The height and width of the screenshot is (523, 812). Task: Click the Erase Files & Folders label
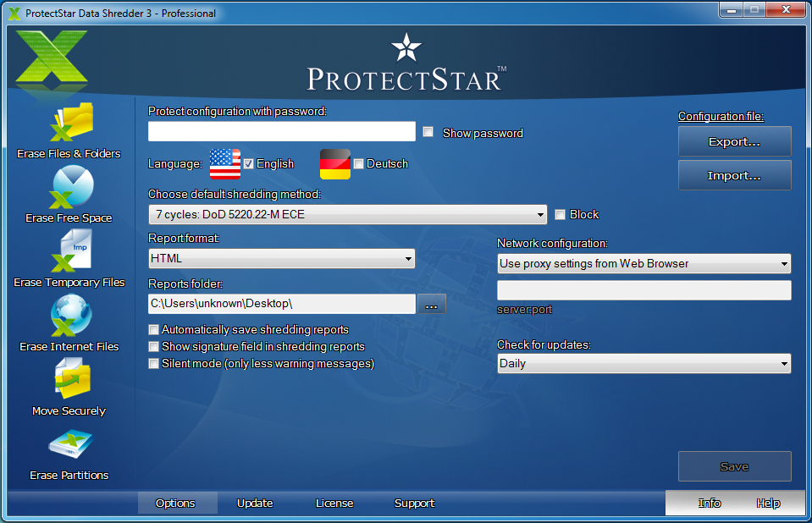pyautogui.click(x=69, y=153)
